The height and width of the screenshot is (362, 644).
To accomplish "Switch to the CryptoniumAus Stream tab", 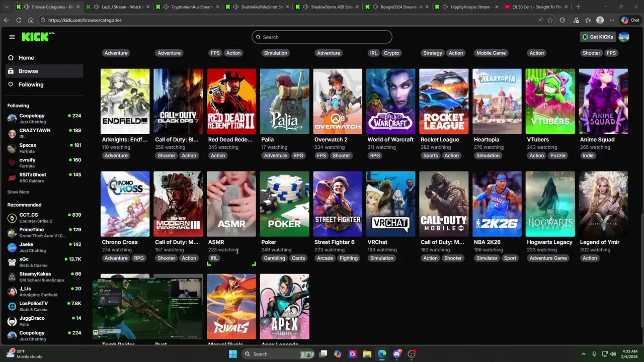I will click(188, 7).
